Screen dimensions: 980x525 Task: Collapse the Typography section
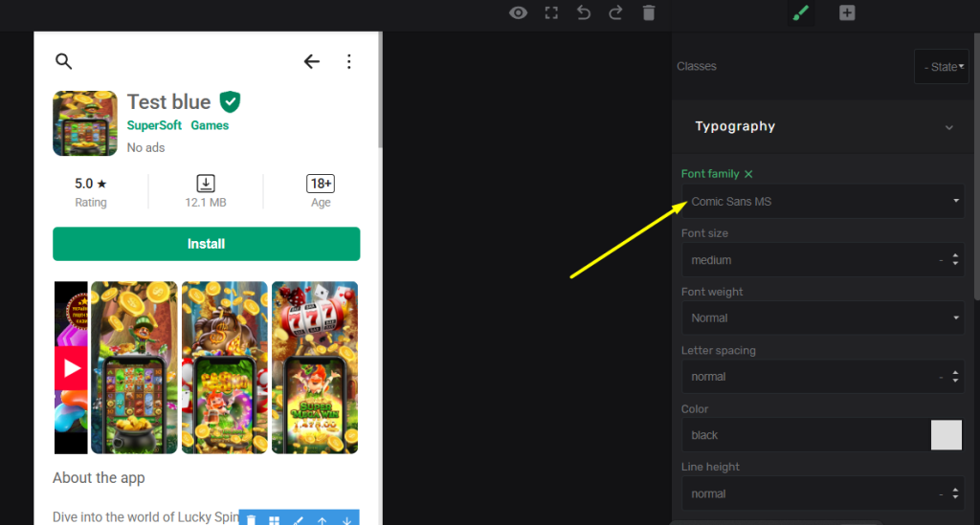(948, 127)
